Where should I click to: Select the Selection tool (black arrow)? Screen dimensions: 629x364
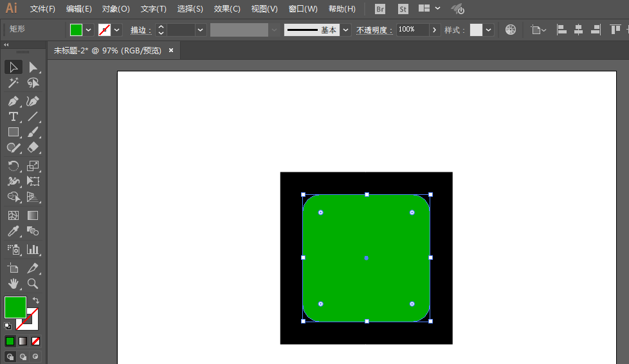[14, 67]
